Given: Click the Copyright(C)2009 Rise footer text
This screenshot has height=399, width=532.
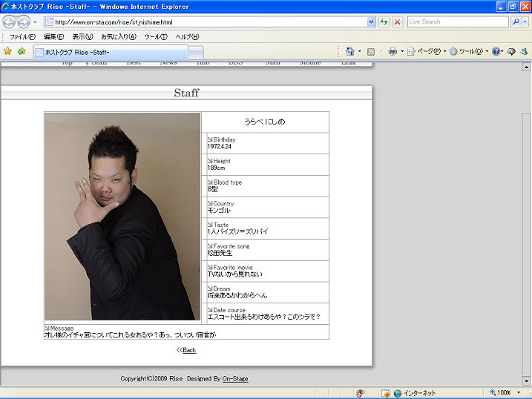Looking at the screenshot, I should tap(151, 379).
